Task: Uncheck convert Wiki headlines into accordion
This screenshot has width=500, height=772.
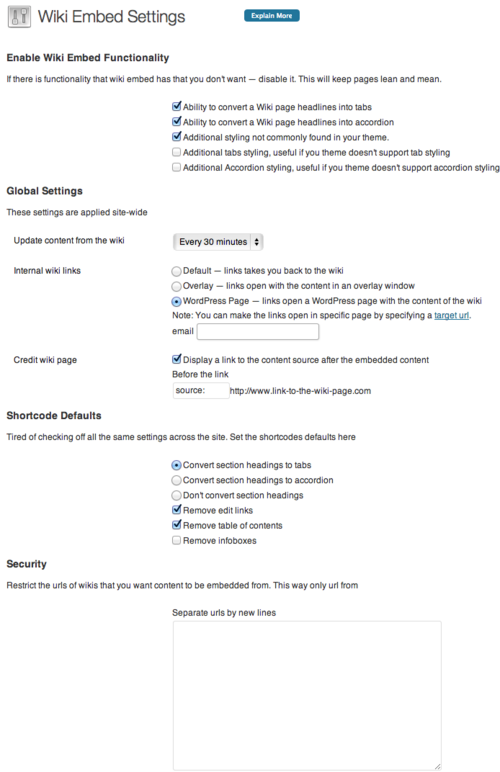Action: pos(177,122)
